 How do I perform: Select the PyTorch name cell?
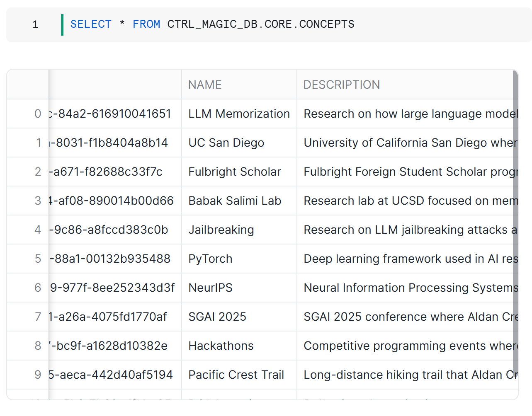210,259
